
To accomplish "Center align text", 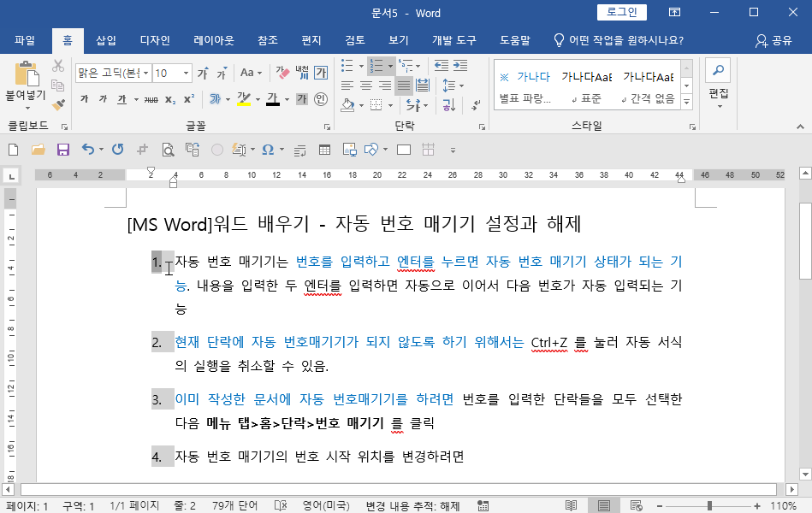I will tap(365, 85).
